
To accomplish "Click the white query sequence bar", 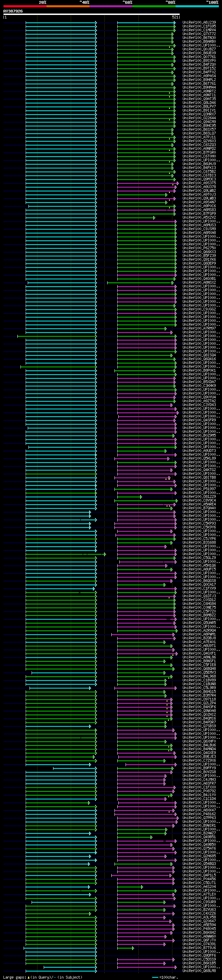I will [x=92, y=14].
